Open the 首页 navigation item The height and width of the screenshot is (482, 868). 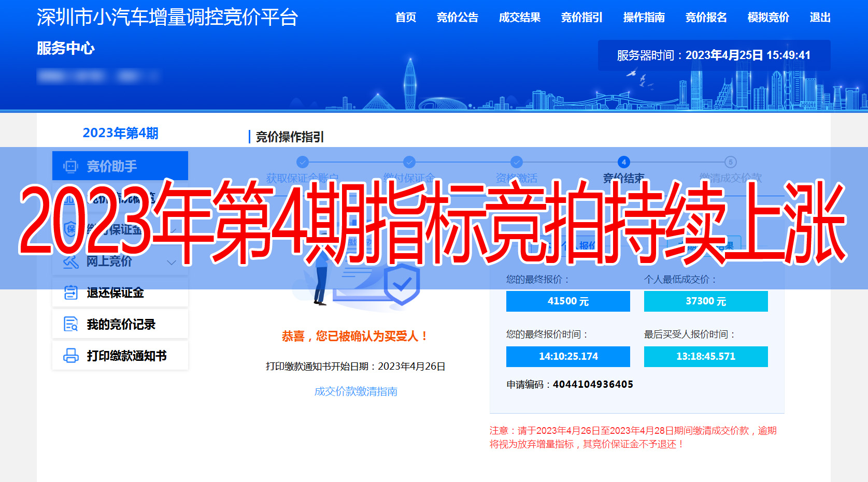click(x=405, y=18)
